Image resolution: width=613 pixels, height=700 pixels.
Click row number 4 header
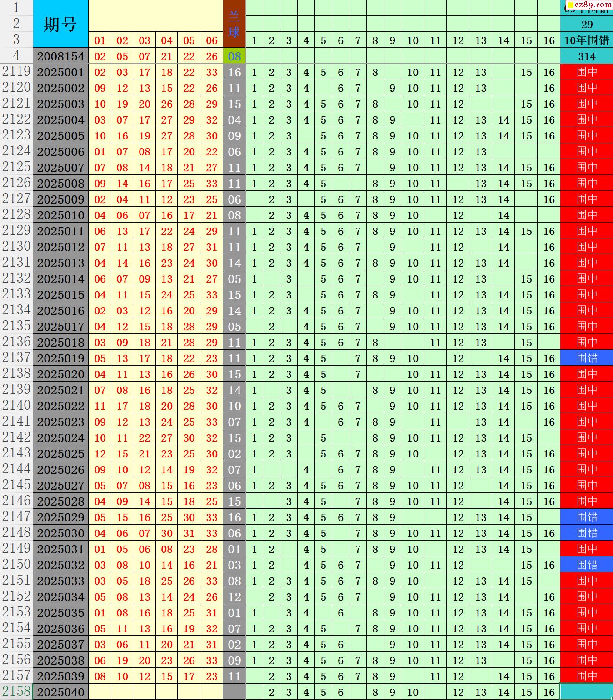coord(16,56)
